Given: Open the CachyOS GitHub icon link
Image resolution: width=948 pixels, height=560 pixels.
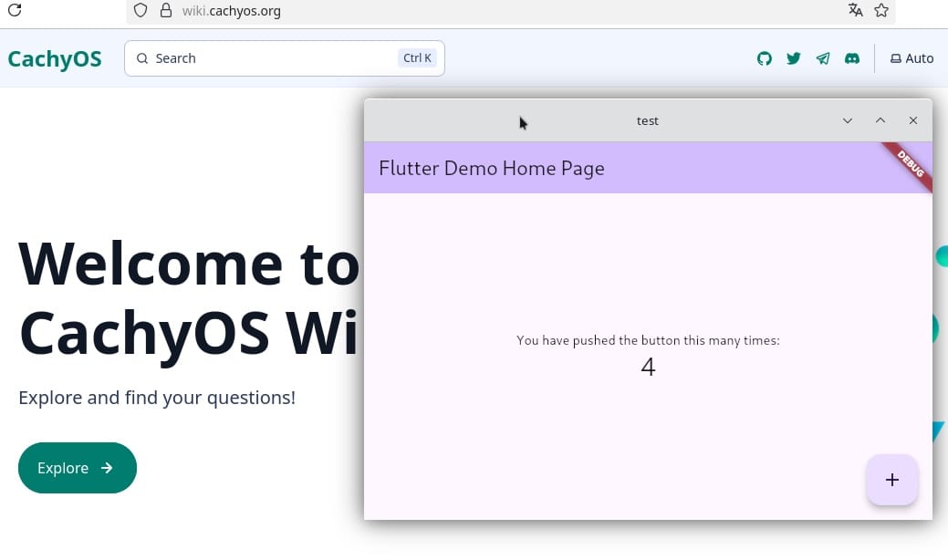Looking at the screenshot, I should 765,58.
